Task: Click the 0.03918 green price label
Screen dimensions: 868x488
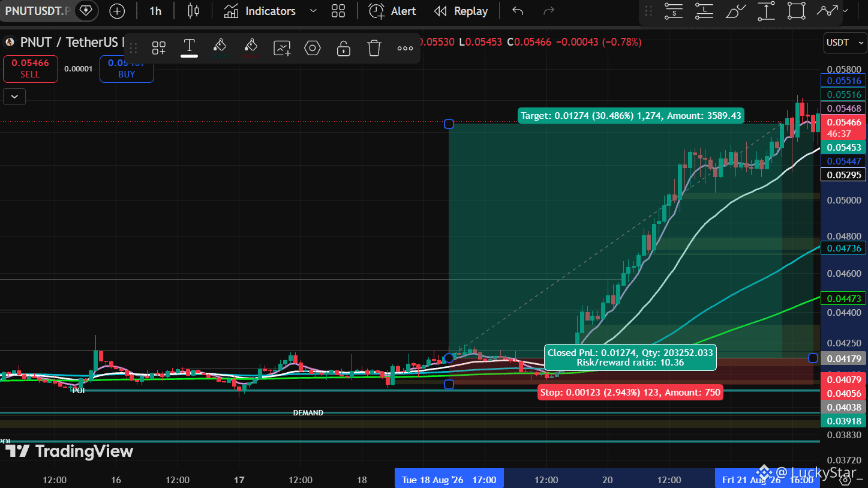Action: pos(843,421)
